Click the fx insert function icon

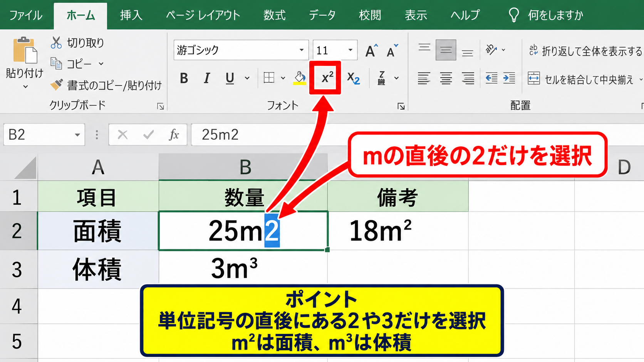pos(174,135)
